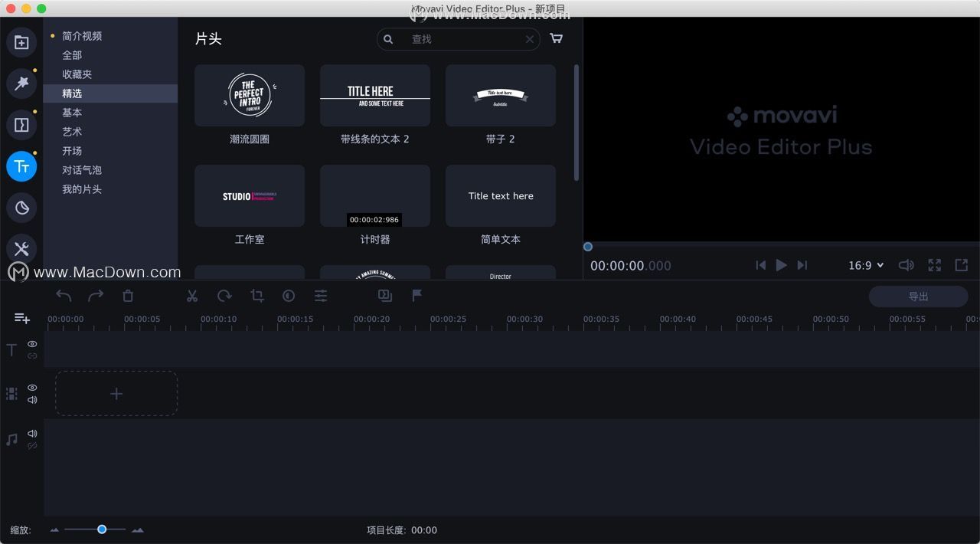Hide the video track
The width and height of the screenshot is (980, 544).
[32, 388]
